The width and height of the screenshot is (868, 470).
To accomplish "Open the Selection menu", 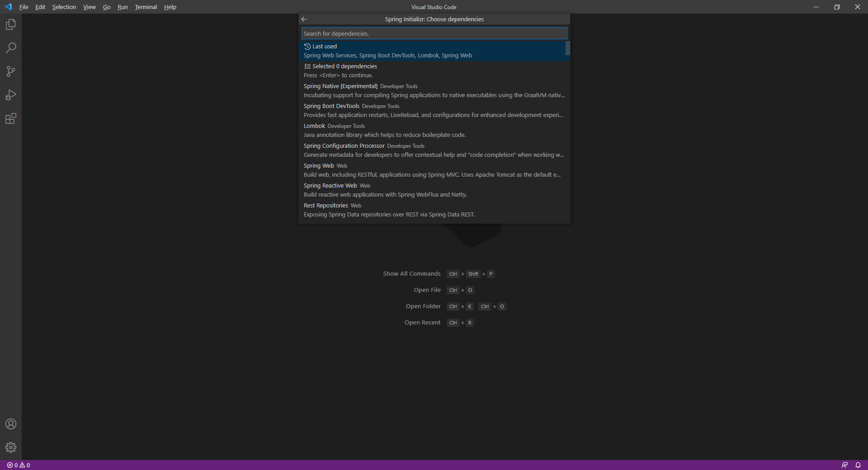I will pos(64,7).
